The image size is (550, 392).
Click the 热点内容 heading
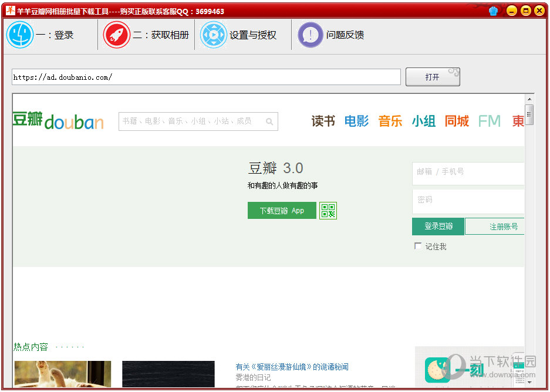click(x=31, y=347)
